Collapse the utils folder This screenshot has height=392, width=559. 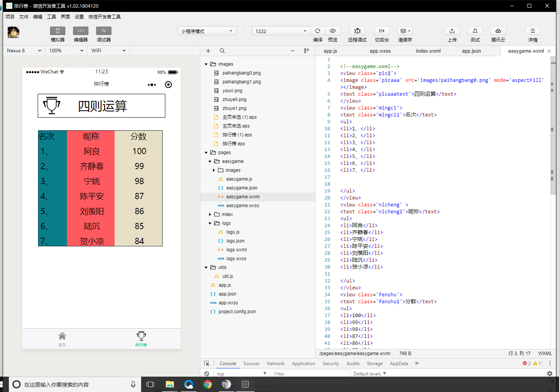(x=206, y=267)
